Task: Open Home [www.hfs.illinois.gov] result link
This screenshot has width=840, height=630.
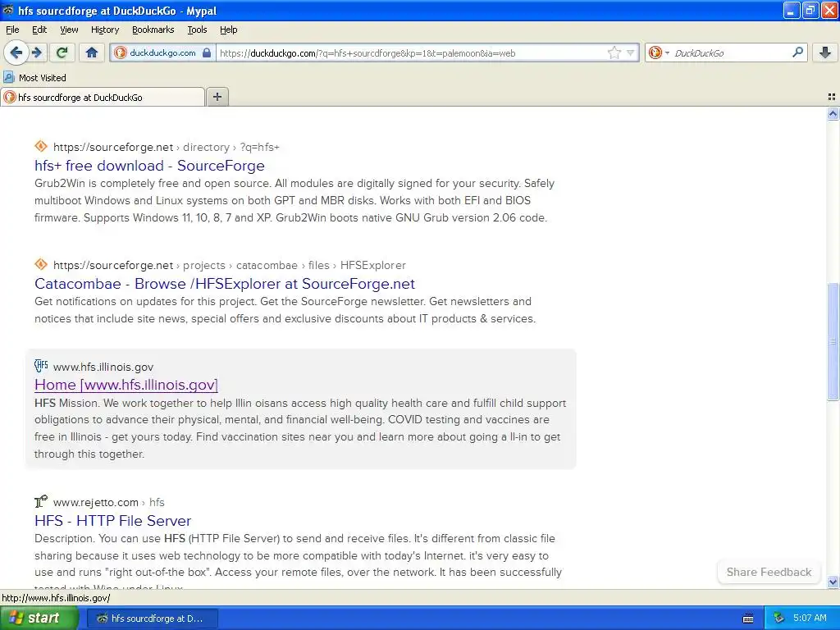Action: (126, 385)
